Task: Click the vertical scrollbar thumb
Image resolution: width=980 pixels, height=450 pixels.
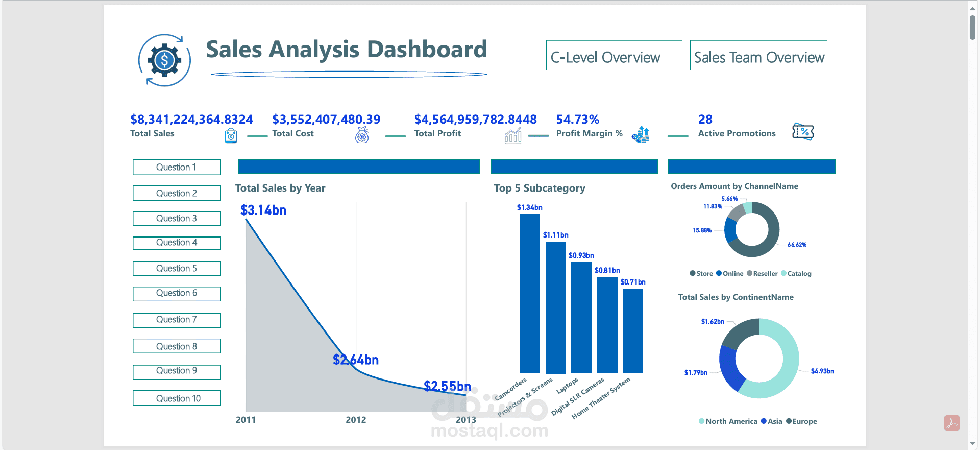Action: [x=973, y=27]
